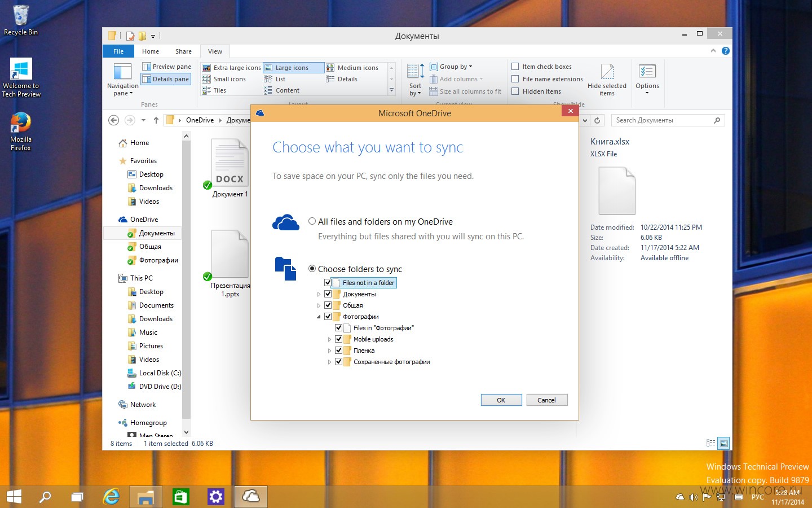Choose List layout
Viewport: 812px width, 508px height.
click(275, 79)
